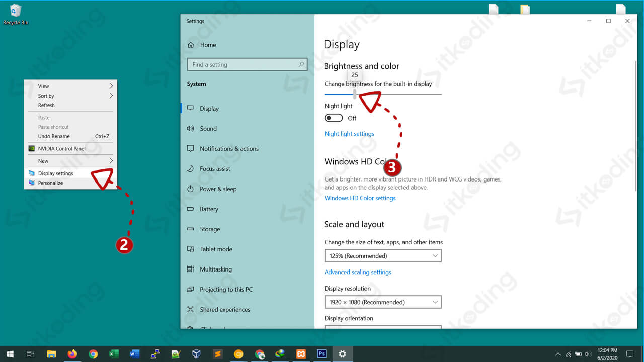Click System heading in Settings sidebar
The image size is (644, 362).
point(196,84)
